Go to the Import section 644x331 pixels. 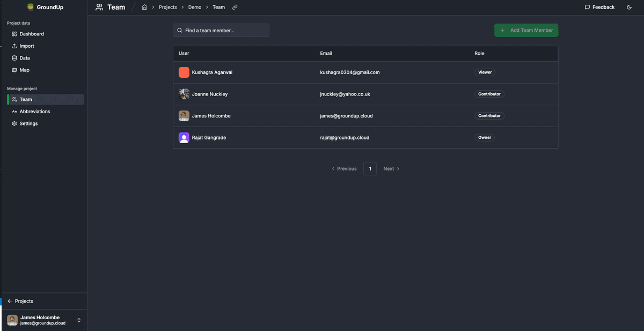(27, 46)
